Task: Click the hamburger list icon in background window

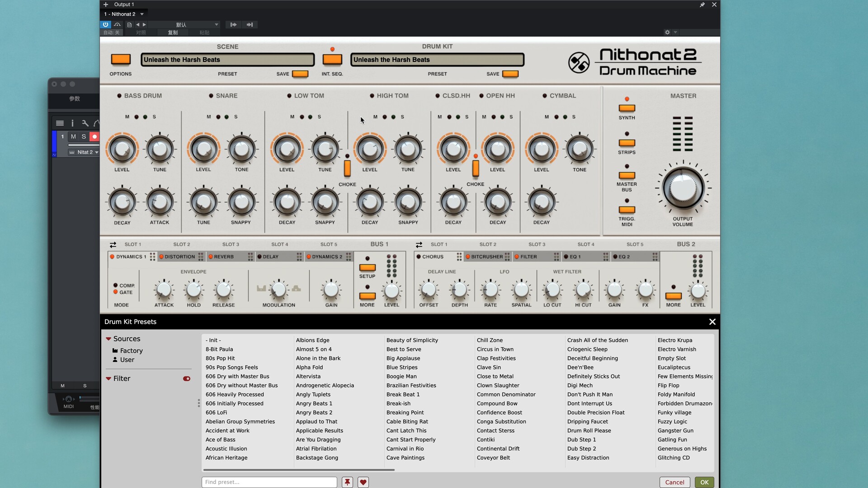Action: point(60,123)
